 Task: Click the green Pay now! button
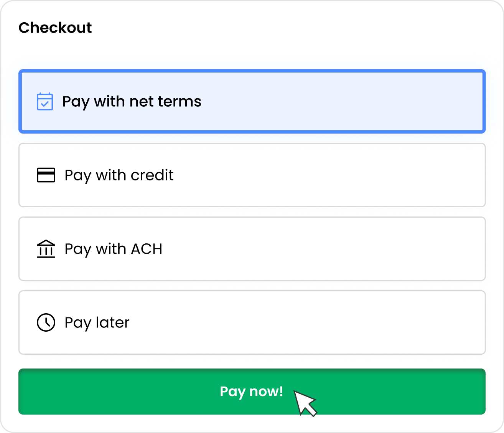[x=252, y=392]
